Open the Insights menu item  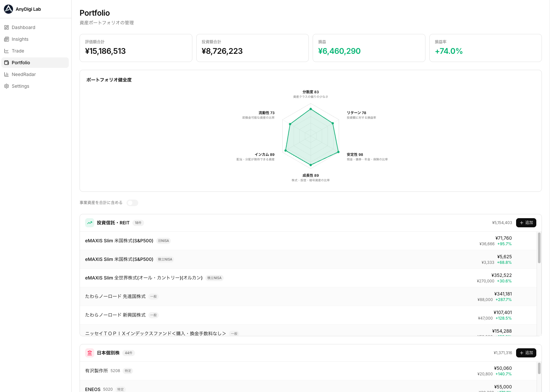tap(20, 39)
